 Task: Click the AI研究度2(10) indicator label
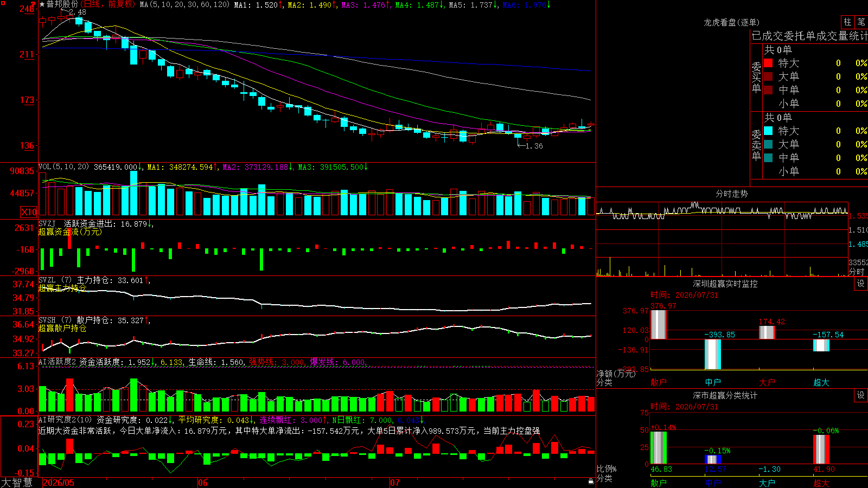(x=66, y=420)
